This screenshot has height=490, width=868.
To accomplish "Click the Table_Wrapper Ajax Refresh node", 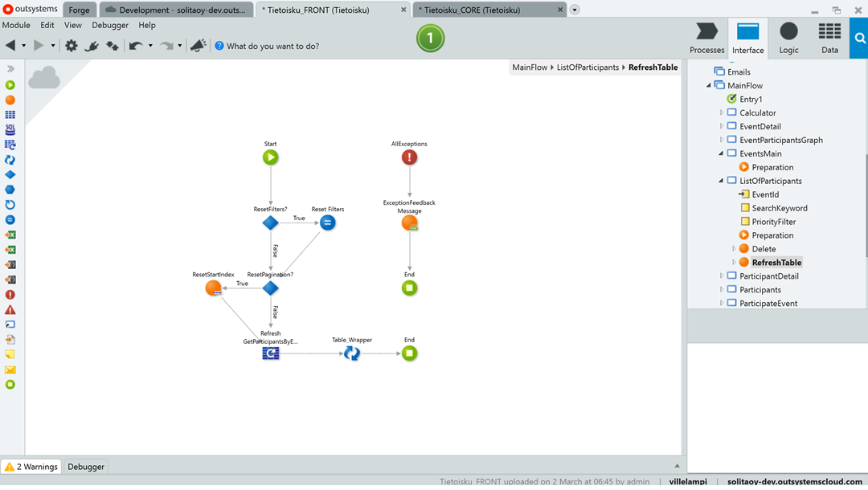I will tap(352, 353).
